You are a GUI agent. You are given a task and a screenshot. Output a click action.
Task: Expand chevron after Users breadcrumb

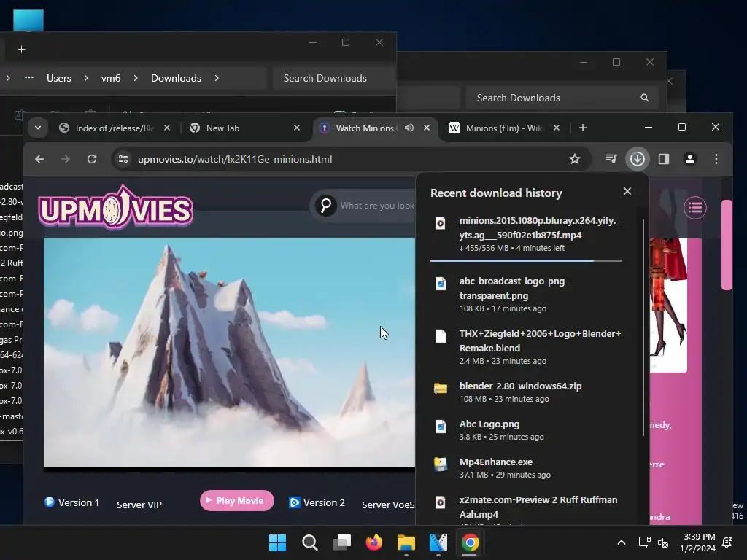[x=86, y=78]
